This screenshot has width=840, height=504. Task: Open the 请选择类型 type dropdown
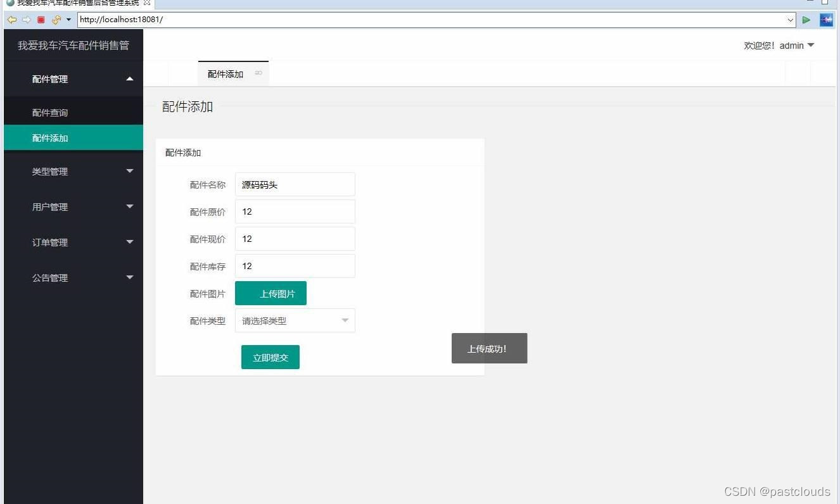tap(295, 320)
